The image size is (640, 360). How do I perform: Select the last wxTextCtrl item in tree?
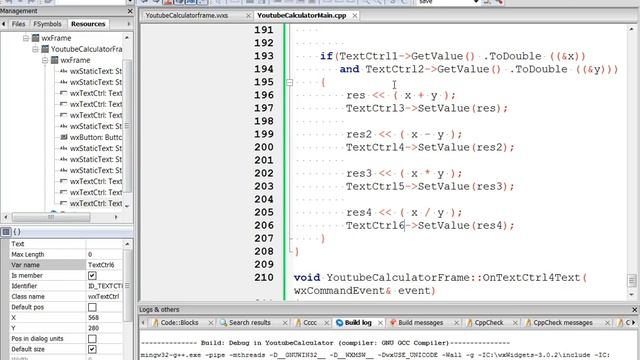pos(96,203)
